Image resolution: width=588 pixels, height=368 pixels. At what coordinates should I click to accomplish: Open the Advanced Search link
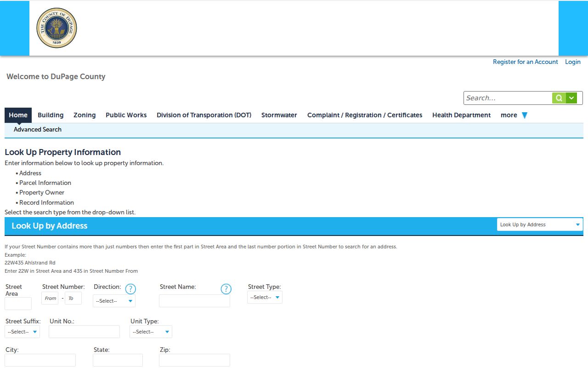pos(38,129)
